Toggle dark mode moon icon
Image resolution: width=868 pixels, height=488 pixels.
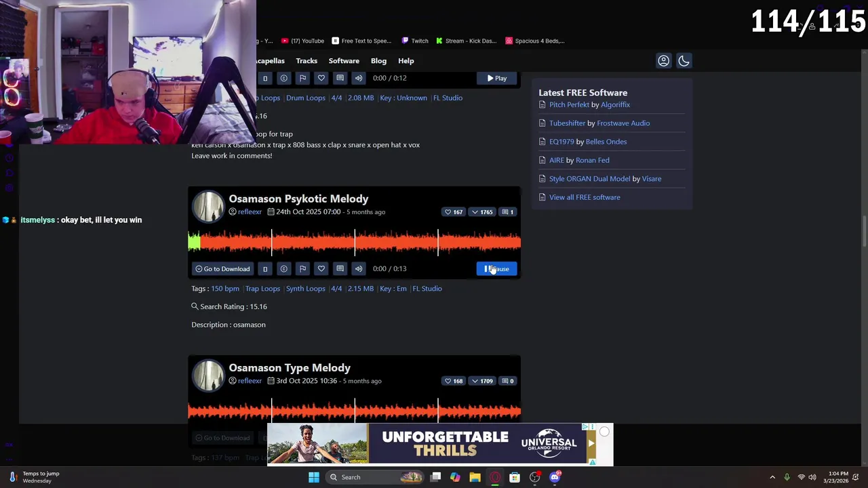pyautogui.click(x=684, y=61)
